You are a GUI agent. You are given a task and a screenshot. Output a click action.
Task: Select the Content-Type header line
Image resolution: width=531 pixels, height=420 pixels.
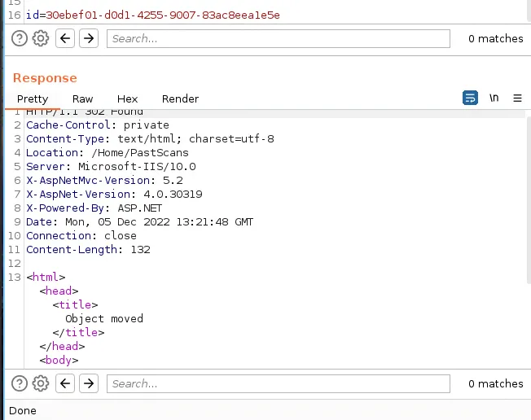150,138
